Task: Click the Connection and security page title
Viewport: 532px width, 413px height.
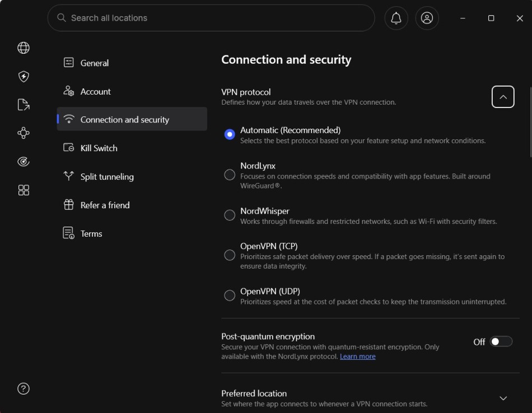Action: [x=286, y=60]
